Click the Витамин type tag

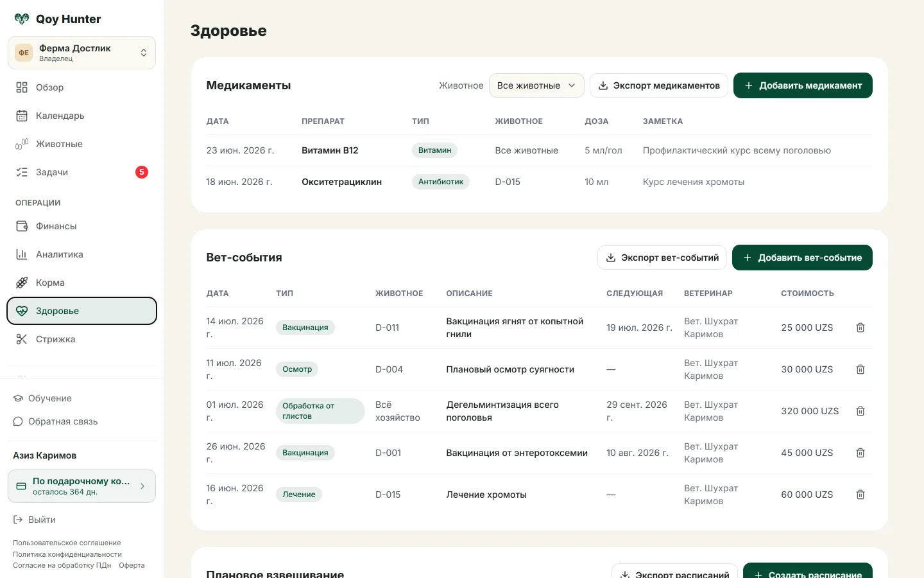(434, 150)
